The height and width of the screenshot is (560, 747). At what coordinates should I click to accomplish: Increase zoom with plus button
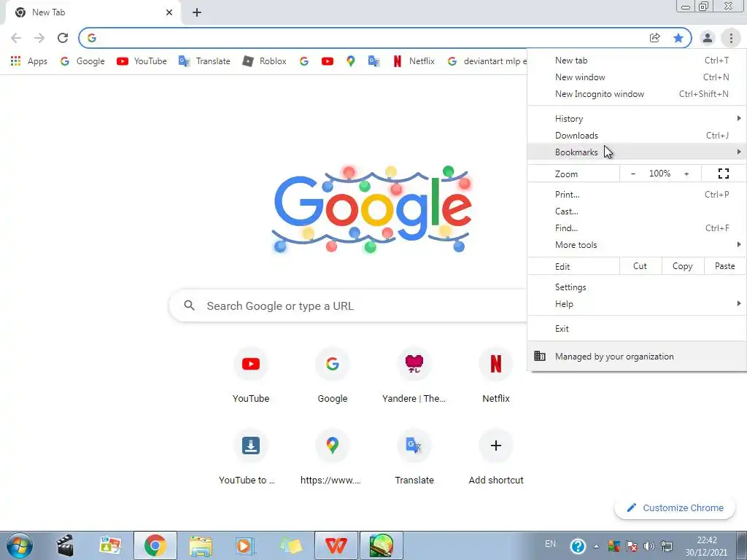[x=686, y=174]
